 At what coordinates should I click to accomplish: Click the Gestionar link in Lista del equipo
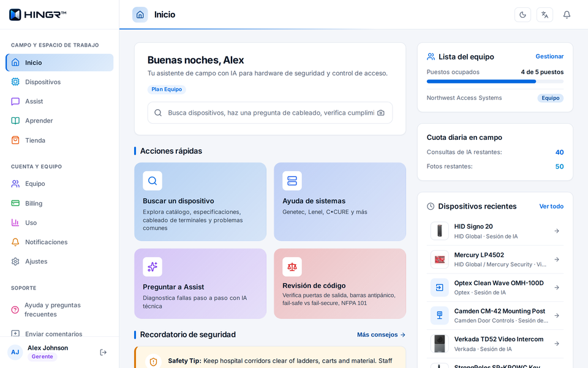click(549, 56)
